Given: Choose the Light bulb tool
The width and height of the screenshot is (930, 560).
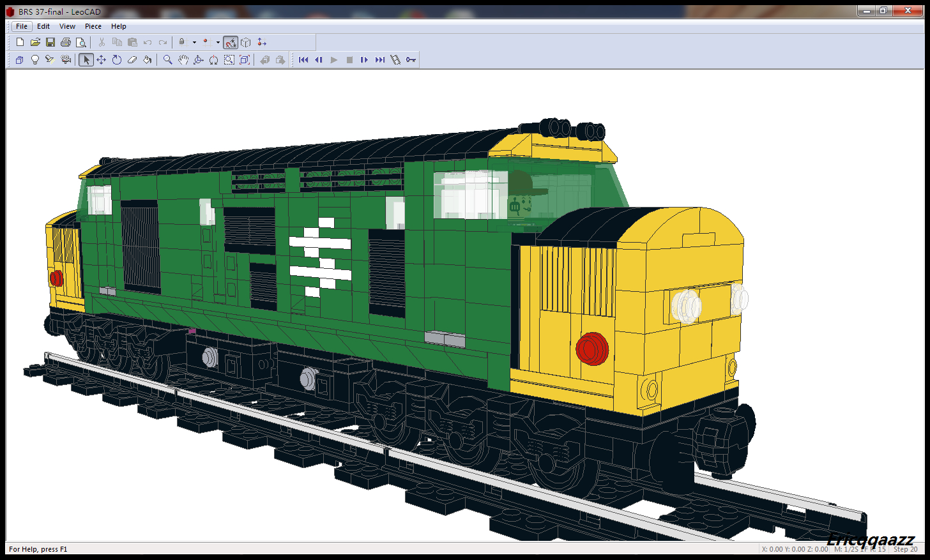Looking at the screenshot, I should pyautogui.click(x=35, y=60).
